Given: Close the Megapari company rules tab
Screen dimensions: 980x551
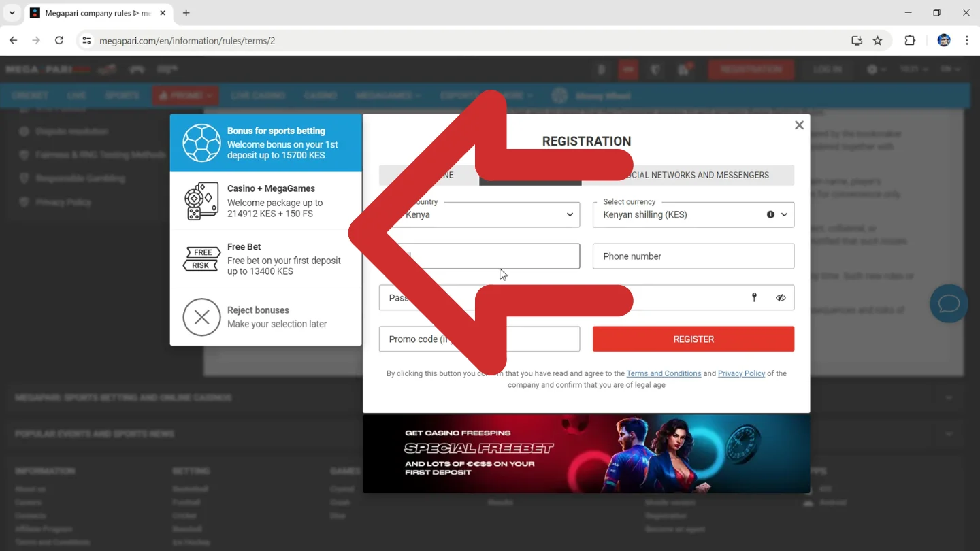Looking at the screenshot, I should 163,13.
